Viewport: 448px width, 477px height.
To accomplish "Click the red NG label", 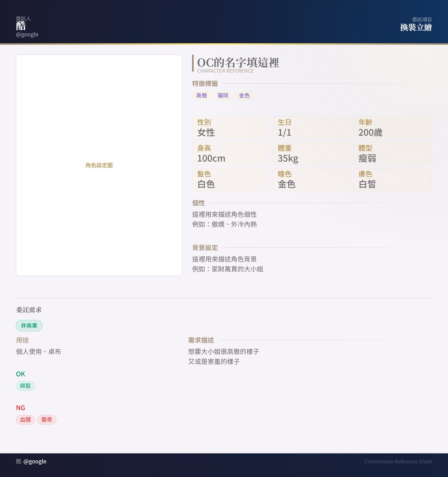I will tap(20, 408).
